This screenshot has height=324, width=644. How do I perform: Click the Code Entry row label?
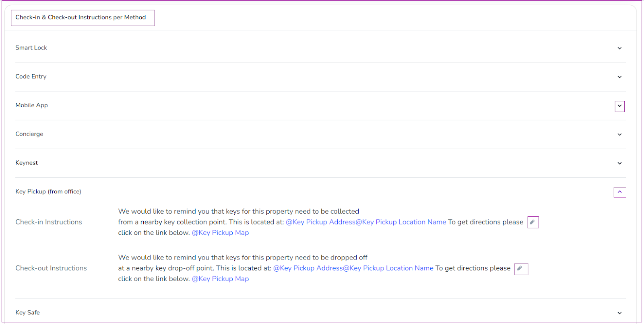click(x=31, y=77)
